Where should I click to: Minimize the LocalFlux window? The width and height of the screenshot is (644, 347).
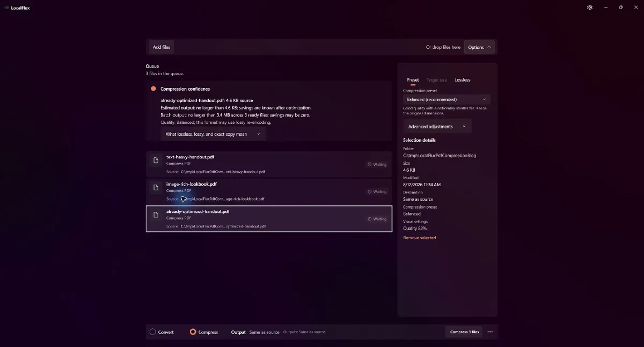(x=605, y=8)
